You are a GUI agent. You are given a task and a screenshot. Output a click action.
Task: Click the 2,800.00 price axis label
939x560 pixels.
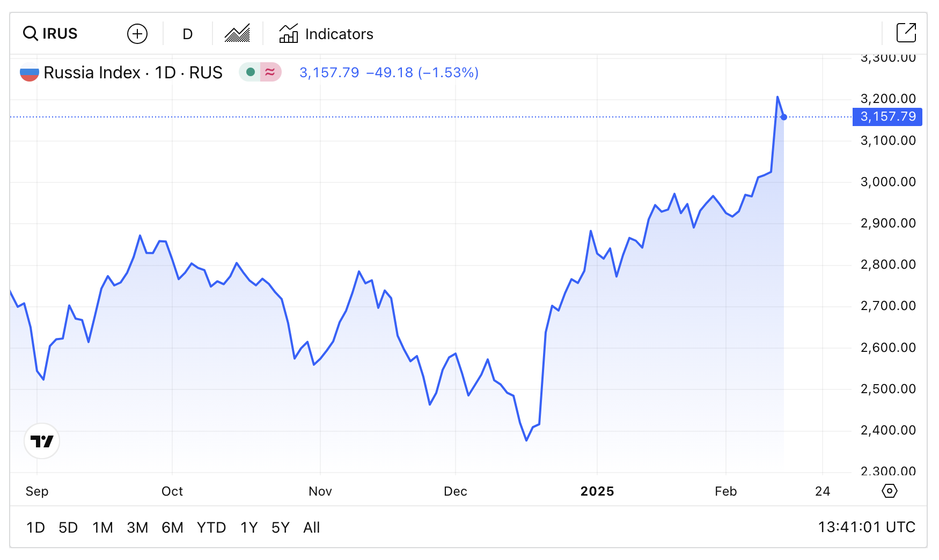[x=888, y=264]
